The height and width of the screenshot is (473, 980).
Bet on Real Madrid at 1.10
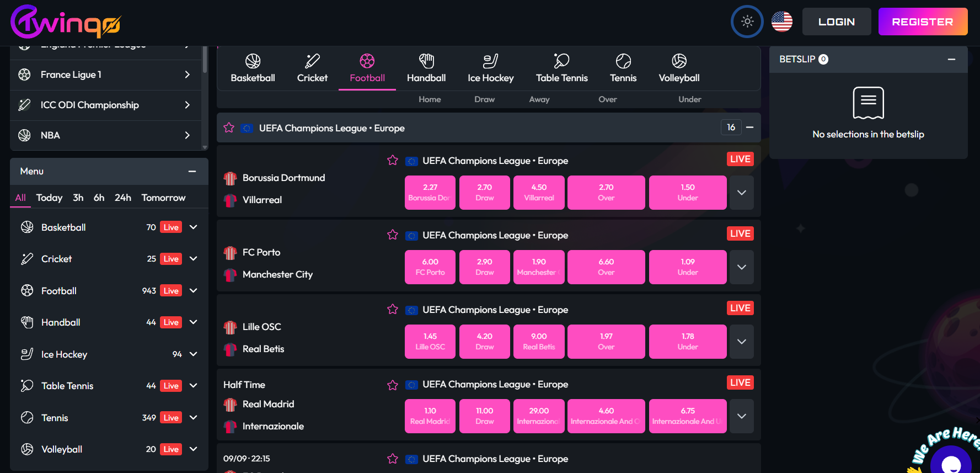point(430,416)
